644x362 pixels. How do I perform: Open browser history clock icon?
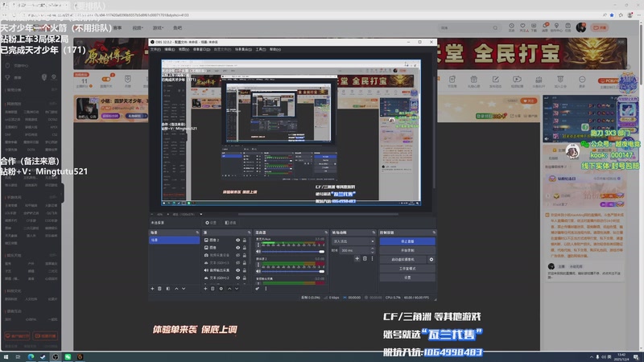point(511,27)
